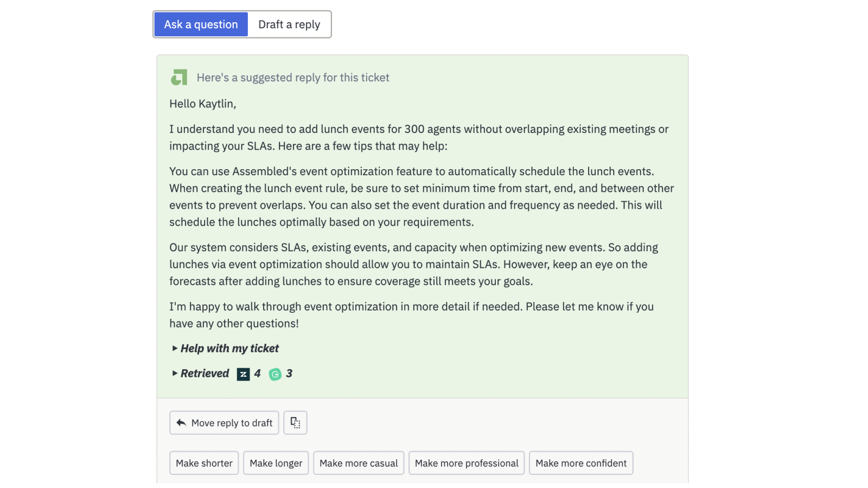The width and height of the screenshot is (868, 488).
Task: Click the source count badge showing 4
Action: pos(257,374)
